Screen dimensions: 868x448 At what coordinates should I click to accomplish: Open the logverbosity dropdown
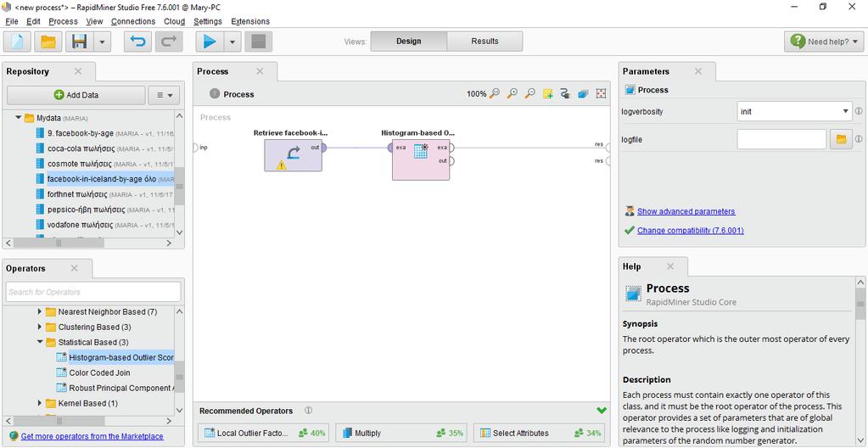pyautogui.click(x=794, y=111)
